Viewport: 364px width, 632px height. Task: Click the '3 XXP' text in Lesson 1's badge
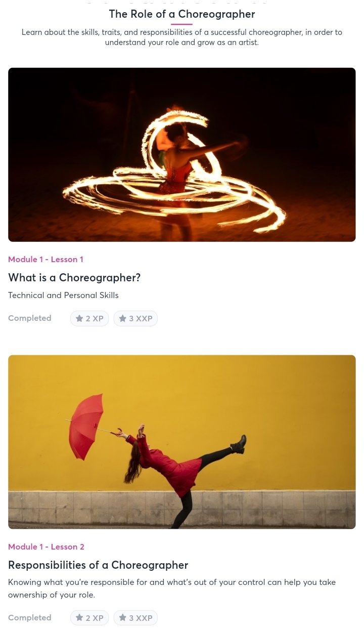(x=141, y=319)
